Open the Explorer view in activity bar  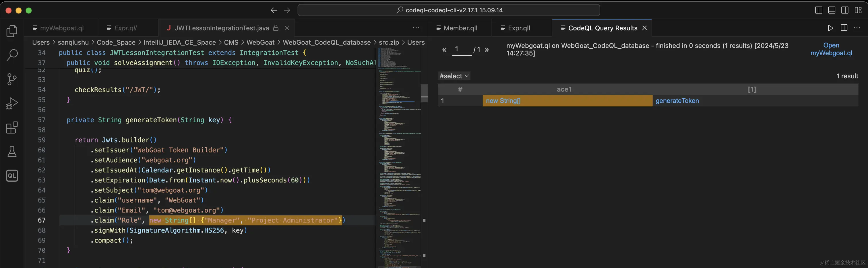pos(12,31)
